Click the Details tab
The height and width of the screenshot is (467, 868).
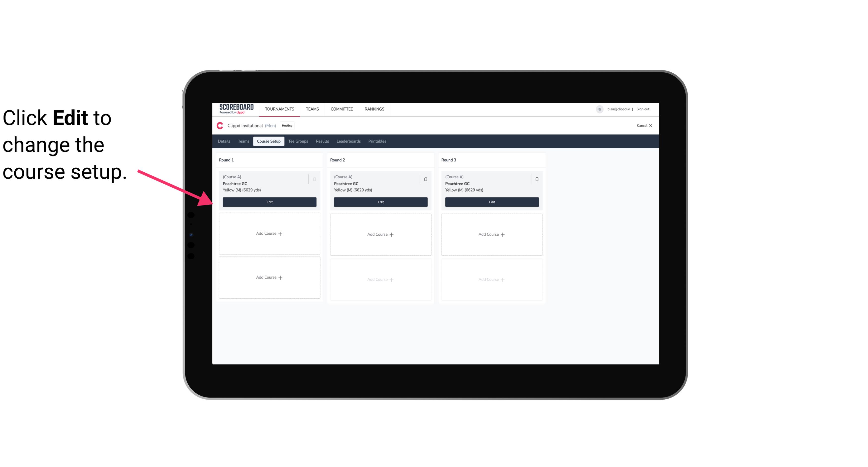coord(225,141)
